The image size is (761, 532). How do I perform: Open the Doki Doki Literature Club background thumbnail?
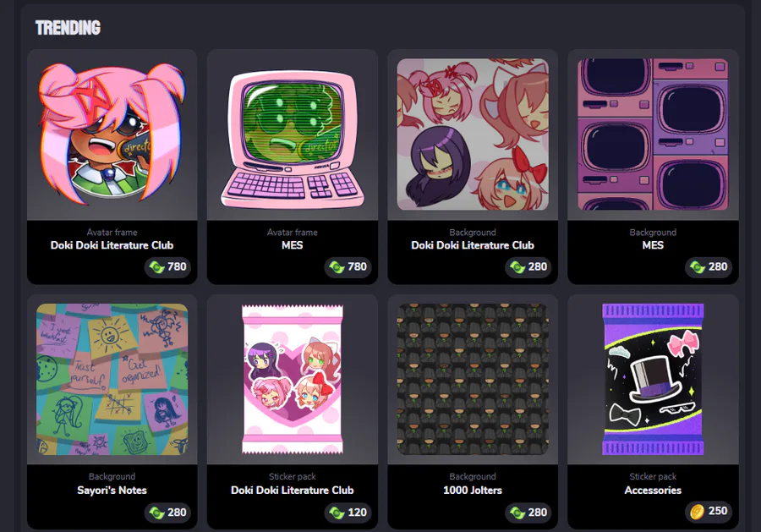(x=473, y=134)
